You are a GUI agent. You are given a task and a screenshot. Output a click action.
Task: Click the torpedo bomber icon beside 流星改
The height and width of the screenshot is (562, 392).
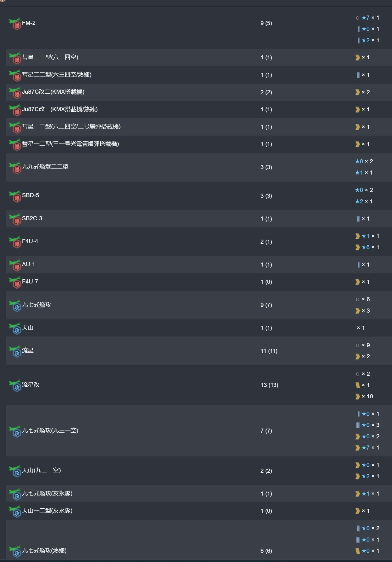click(x=15, y=386)
